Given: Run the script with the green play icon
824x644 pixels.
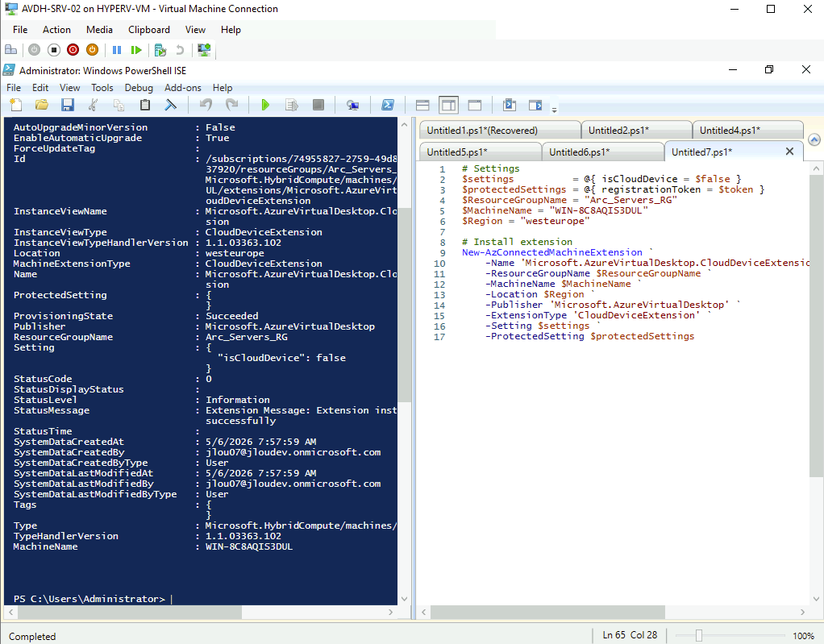Looking at the screenshot, I should click(x=265, y=105).
